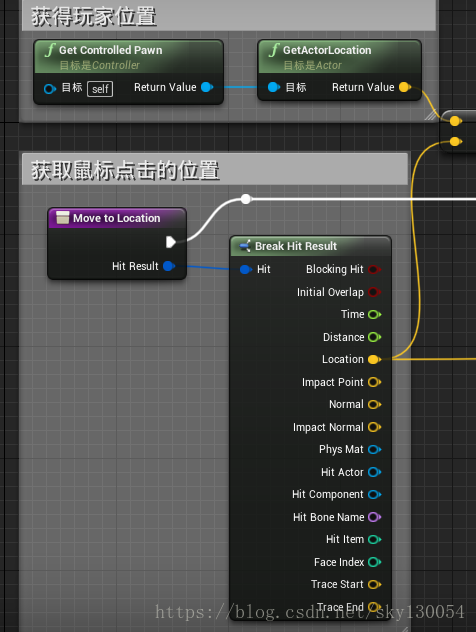
Task: Click the 目标是Controller subtitle text
Action: (100, 65)
